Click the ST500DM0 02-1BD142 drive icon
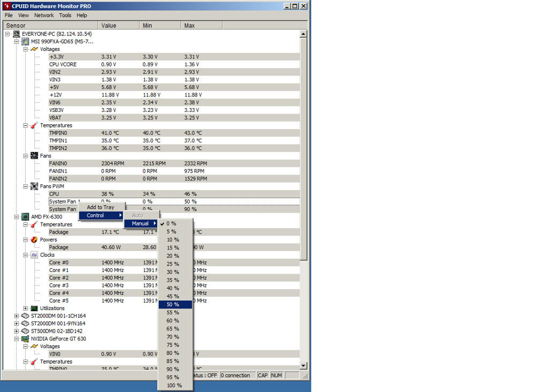The height and width of the screenshot is (392, 549). [25, 331]
